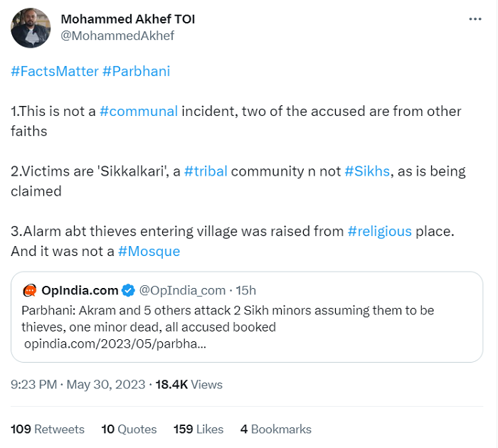Open the #religious hashtag link
498x448 pixels.
pyautogui.click(x=379, y=231)
